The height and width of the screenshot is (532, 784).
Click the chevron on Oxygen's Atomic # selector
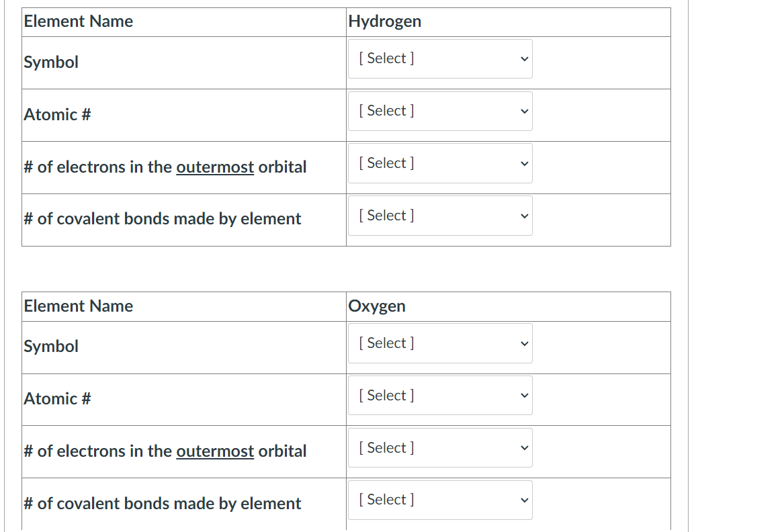point(524,395)
